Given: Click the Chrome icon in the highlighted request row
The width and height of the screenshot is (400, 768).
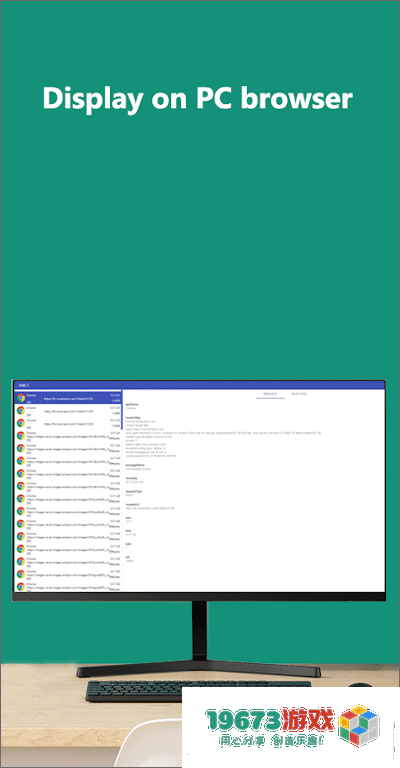Looking at the screenshot, I should pos(21,397).
